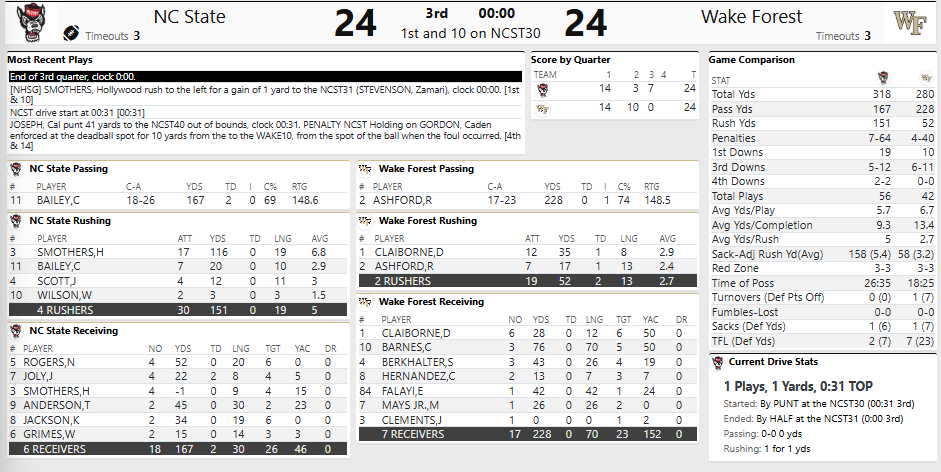Select SMOTHERS,H row in NC State Rushing
Screen dimensions: 941x472
178,252
